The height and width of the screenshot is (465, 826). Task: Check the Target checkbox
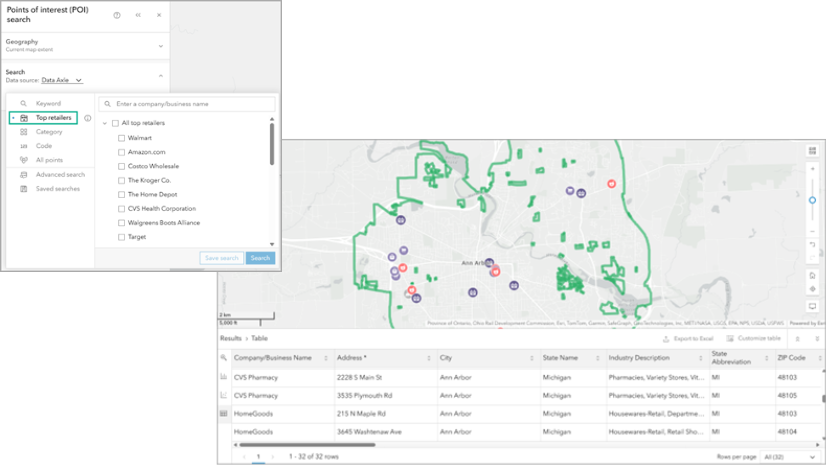122,238
